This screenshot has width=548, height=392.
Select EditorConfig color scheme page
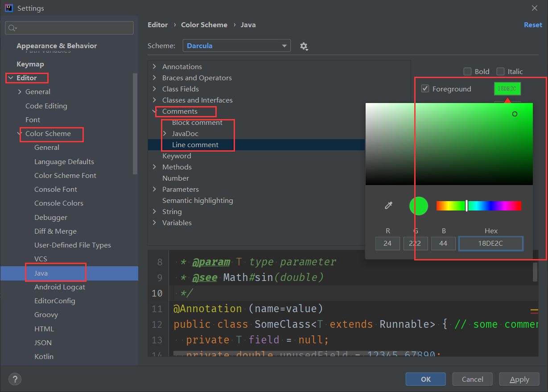[55, 301]
